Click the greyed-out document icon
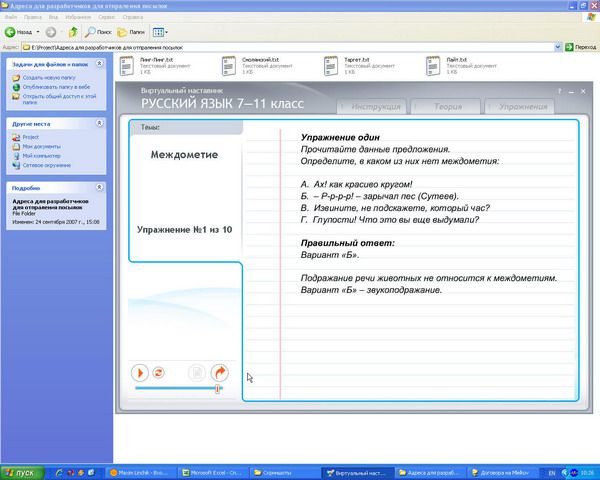This screenshot has width=600, height=480. point(197,372)
